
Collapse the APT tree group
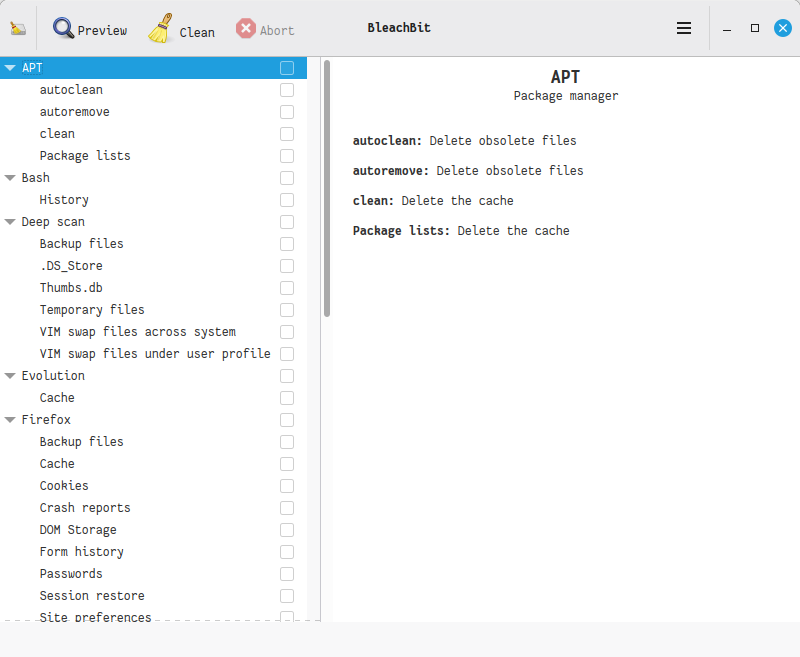click(10, 68)
